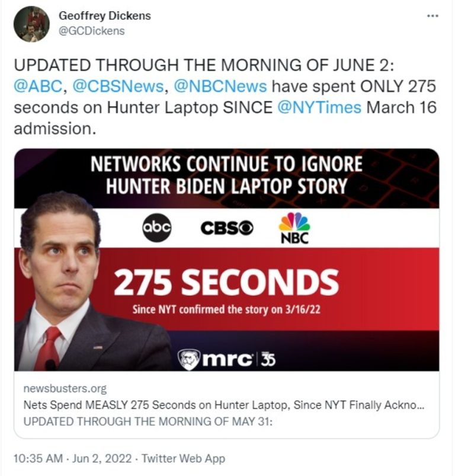Screen dimensions: 455x476
Task: Follow the @CBSNews mention link
Action: (118, 87)
